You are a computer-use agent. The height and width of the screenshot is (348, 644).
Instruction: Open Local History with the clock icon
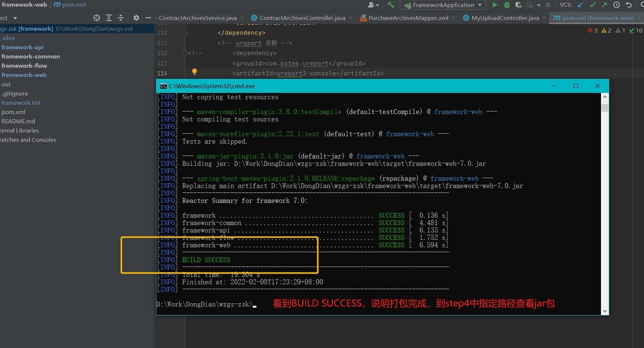(x=616, y=5)
